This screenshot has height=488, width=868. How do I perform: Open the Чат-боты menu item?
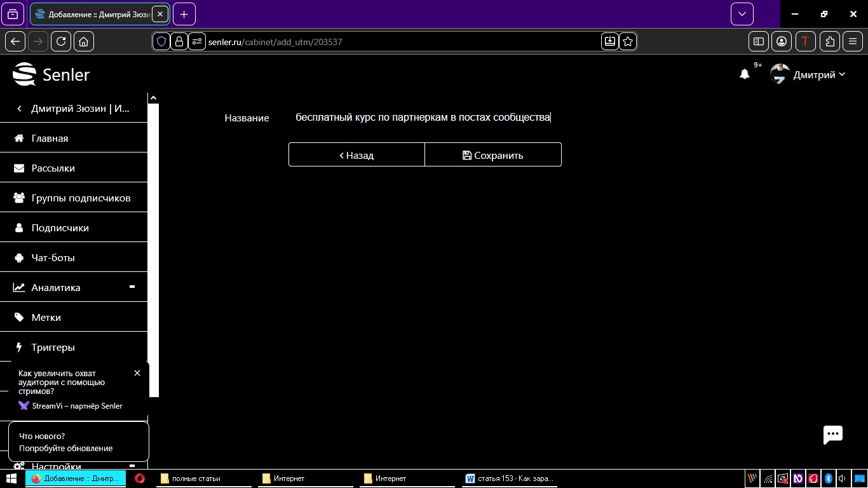coord(53,258)
